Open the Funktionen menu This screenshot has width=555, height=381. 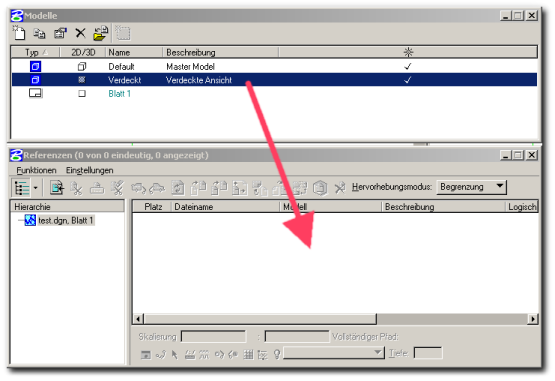pos(36,170)
